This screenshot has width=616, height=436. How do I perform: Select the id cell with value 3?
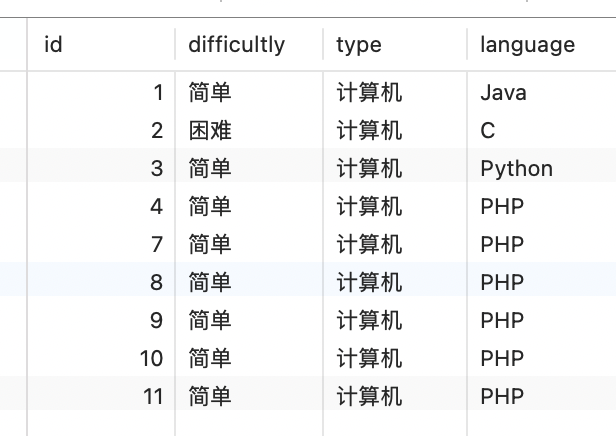pos(101,169)
